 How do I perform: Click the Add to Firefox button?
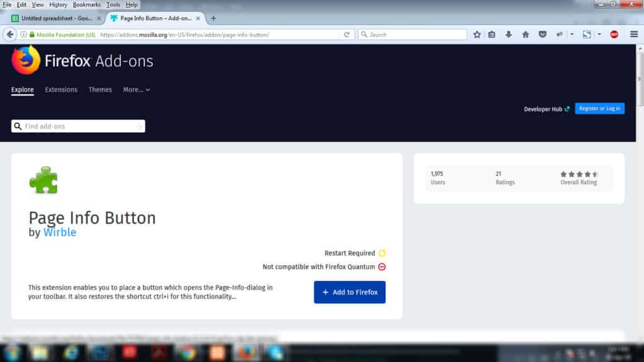350,292
